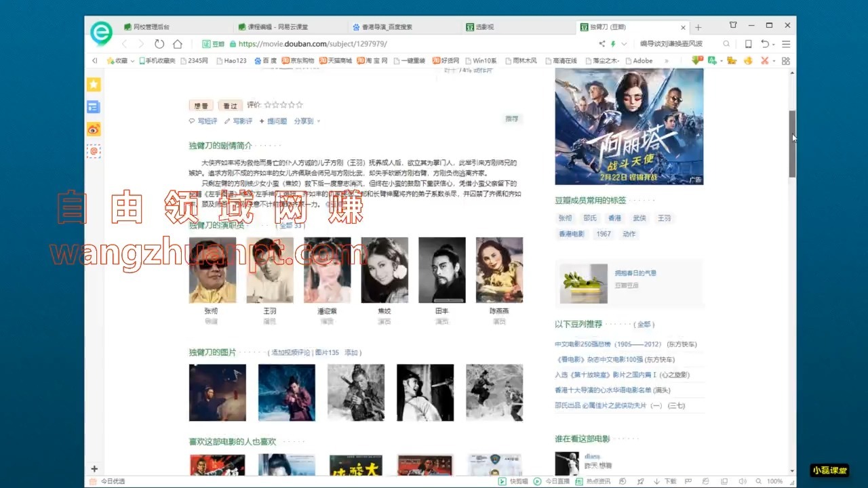The height and width of the screenshot is (488, 868).
Task: Open 手机收藏夹 bookmark
Action: [157, 60]
